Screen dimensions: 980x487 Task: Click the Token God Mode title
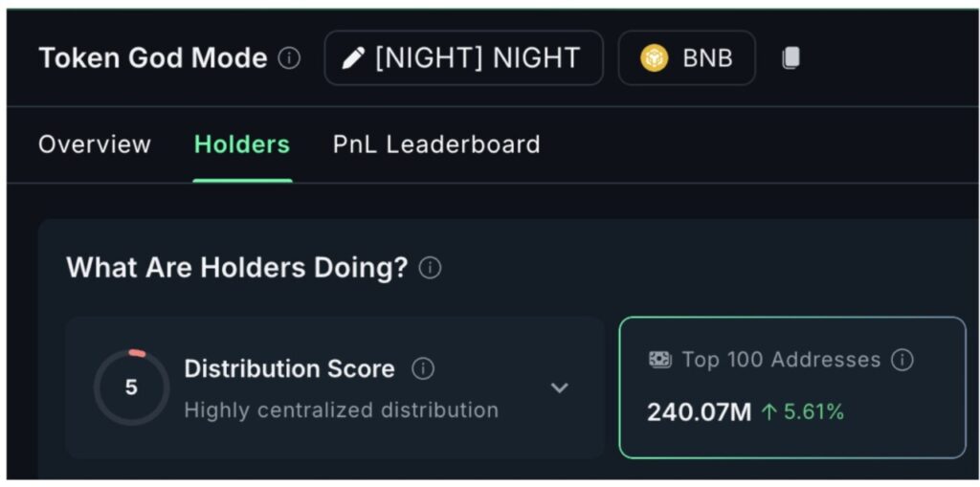coord(153,58)
